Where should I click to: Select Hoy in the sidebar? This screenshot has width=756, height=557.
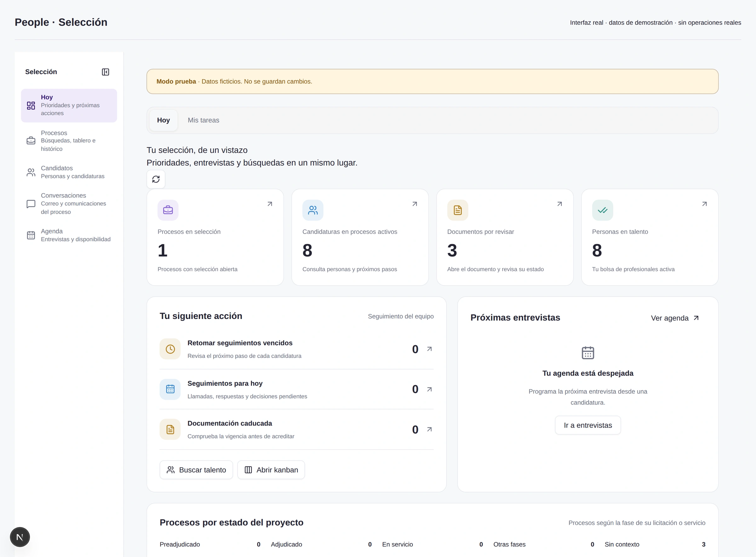[x=69, y=106]
